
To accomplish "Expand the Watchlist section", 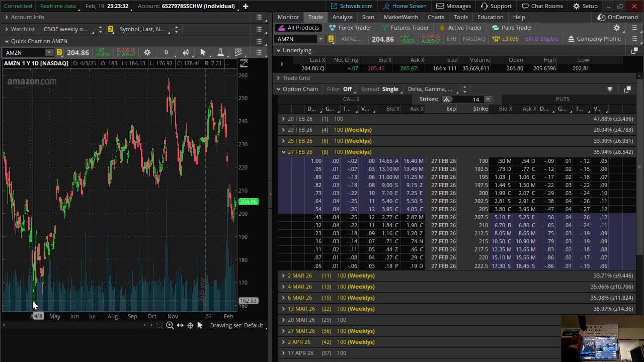I will (x=7, y=29).
